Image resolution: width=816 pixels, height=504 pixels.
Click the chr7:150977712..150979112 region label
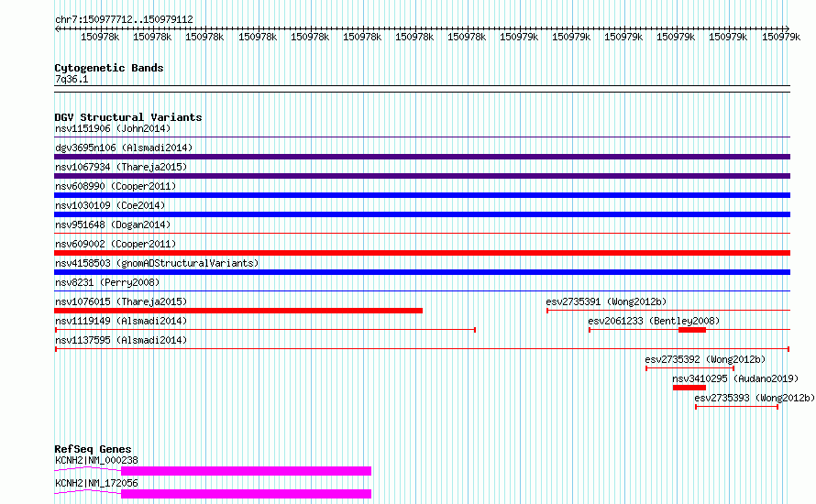pos(124,19)
